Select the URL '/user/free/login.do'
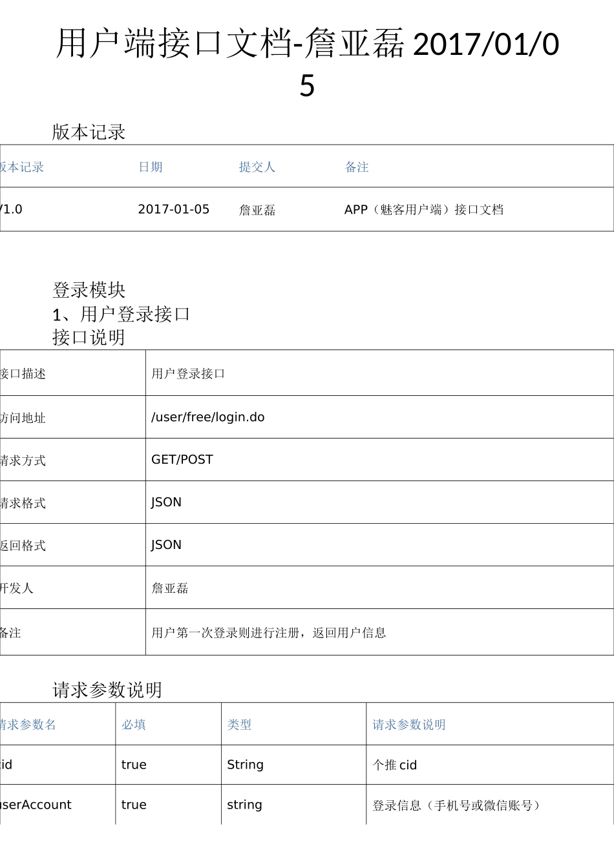Screen dimensions: 614x868 click(208, 417)
